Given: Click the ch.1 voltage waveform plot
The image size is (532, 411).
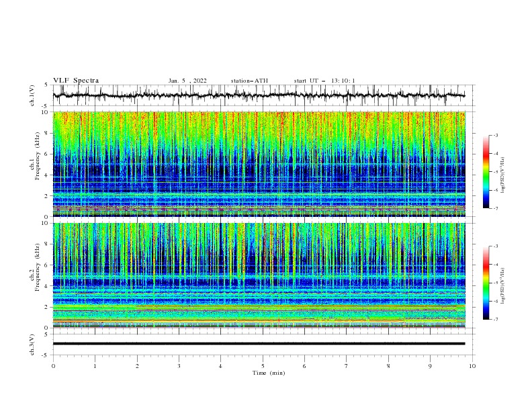Looking at the screenshot, I should [x=259, y=95].
